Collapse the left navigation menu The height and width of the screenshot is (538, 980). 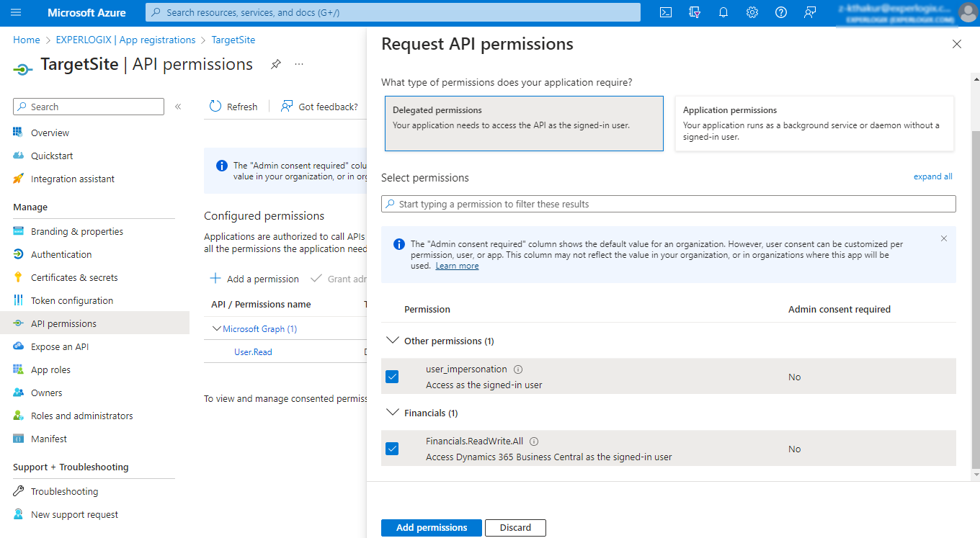click(x=178, y=107)
